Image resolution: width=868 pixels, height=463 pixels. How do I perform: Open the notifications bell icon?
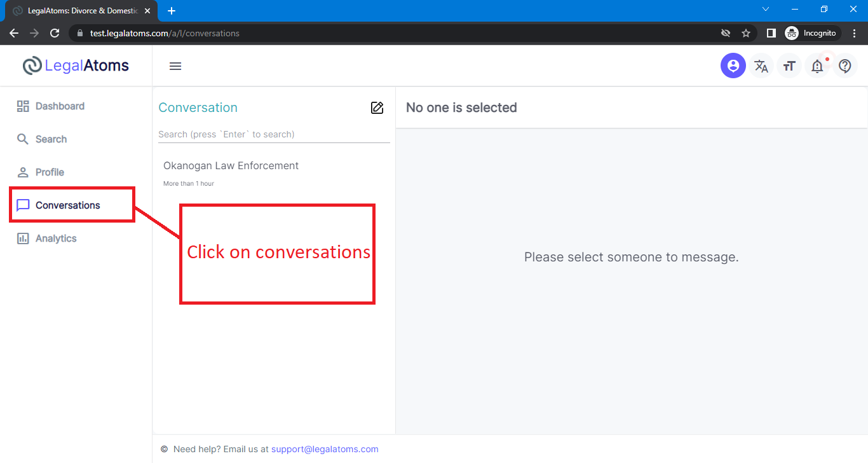(817, 66)
